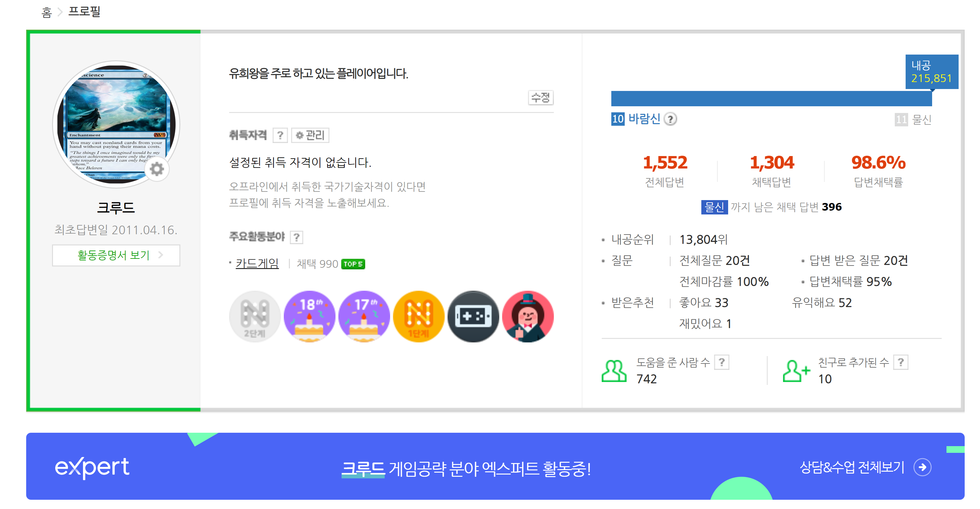Open the help icon beside 취득자격

[x=280, y=135]
